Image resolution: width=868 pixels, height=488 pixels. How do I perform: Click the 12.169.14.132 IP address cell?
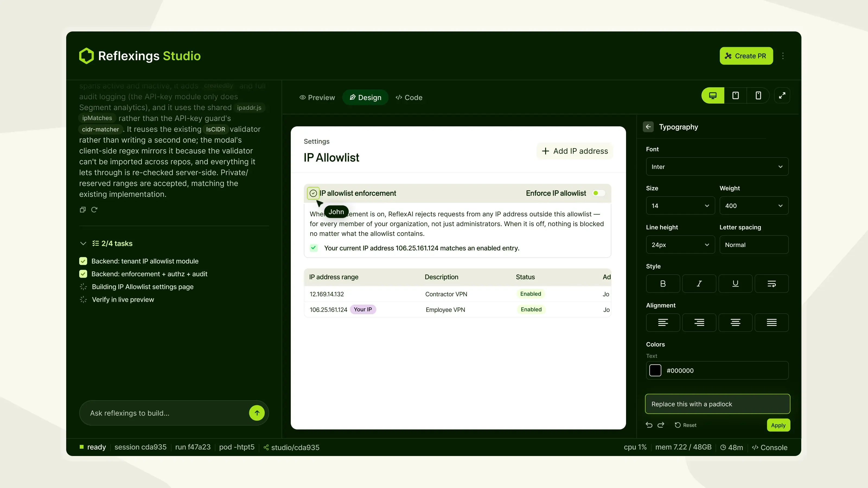[327, 294]
